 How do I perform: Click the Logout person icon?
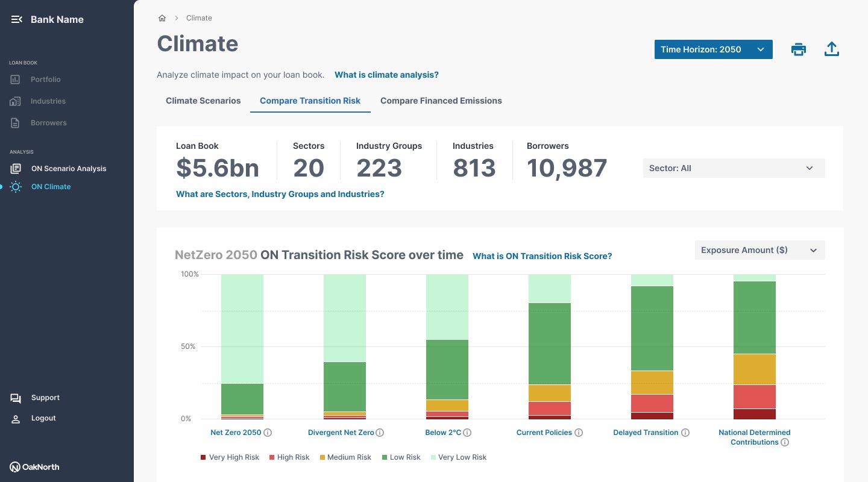(16, 419)
